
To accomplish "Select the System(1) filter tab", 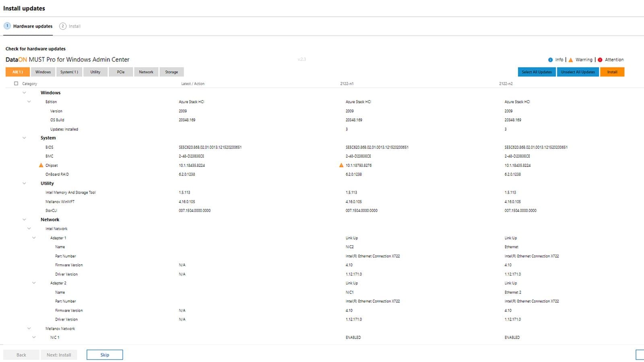I will 69,72.
